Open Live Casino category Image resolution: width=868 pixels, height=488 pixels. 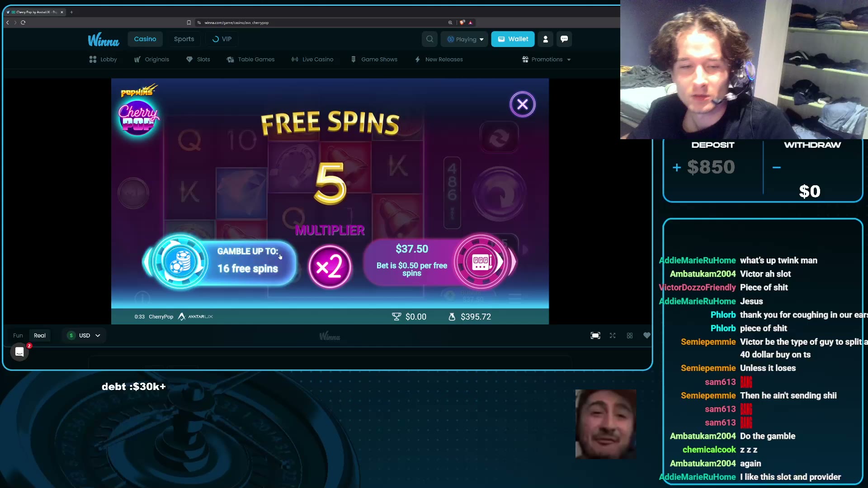(x=312, y=59)
